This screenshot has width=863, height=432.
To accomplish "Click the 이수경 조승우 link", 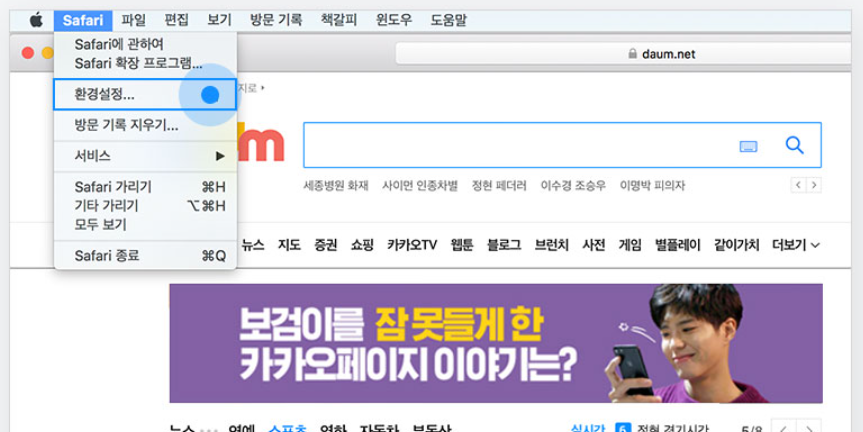I will 573,185.
